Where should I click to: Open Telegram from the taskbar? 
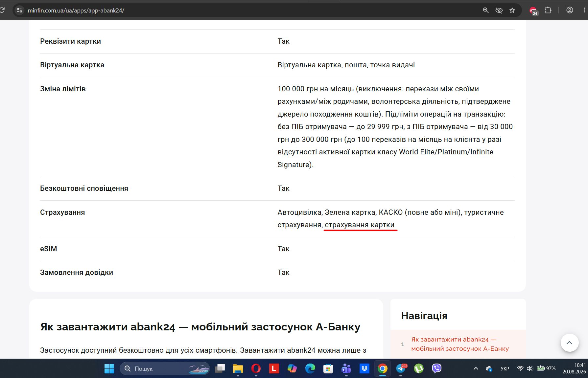pos(401,368)
